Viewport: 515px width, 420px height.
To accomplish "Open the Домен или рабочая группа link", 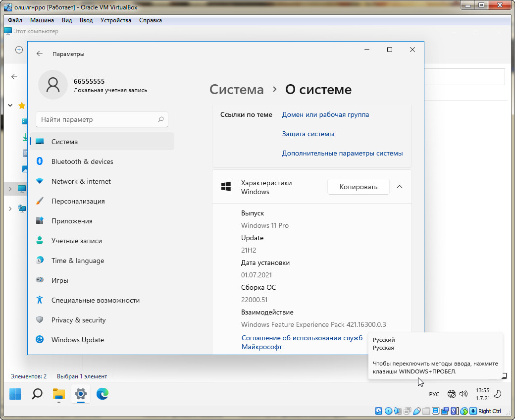I will (x=325, y=114).
